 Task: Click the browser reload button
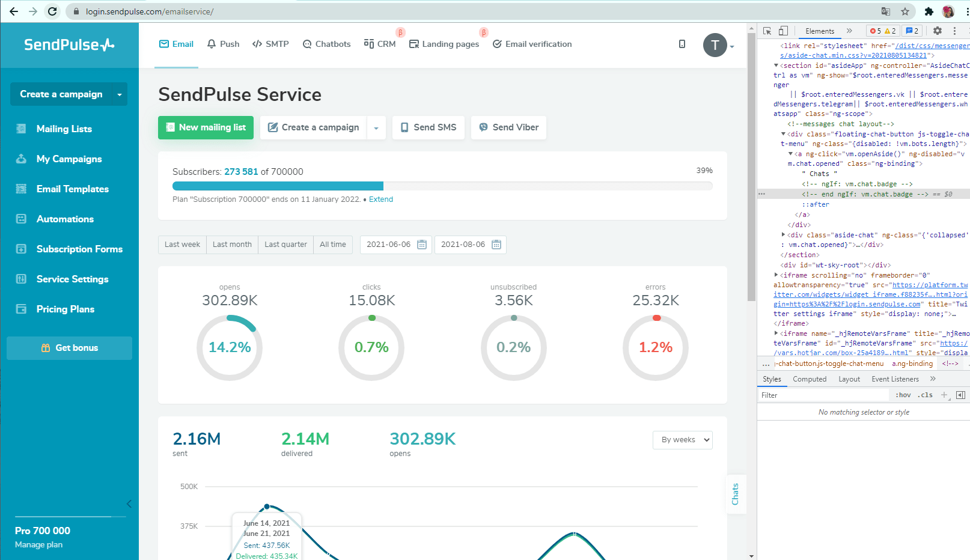click(52, 11)
